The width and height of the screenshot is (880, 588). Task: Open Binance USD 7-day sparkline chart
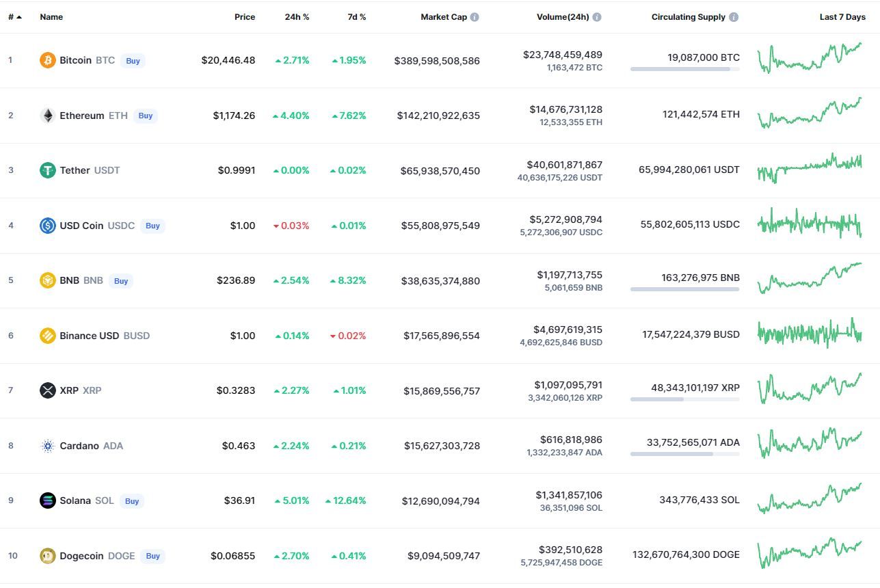click(810, 334)
